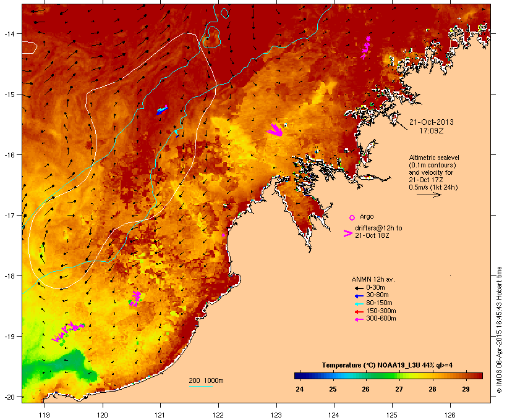Click the latitude axis label -16
Viewport: 507px width, 420px height.
pos(9,155)
